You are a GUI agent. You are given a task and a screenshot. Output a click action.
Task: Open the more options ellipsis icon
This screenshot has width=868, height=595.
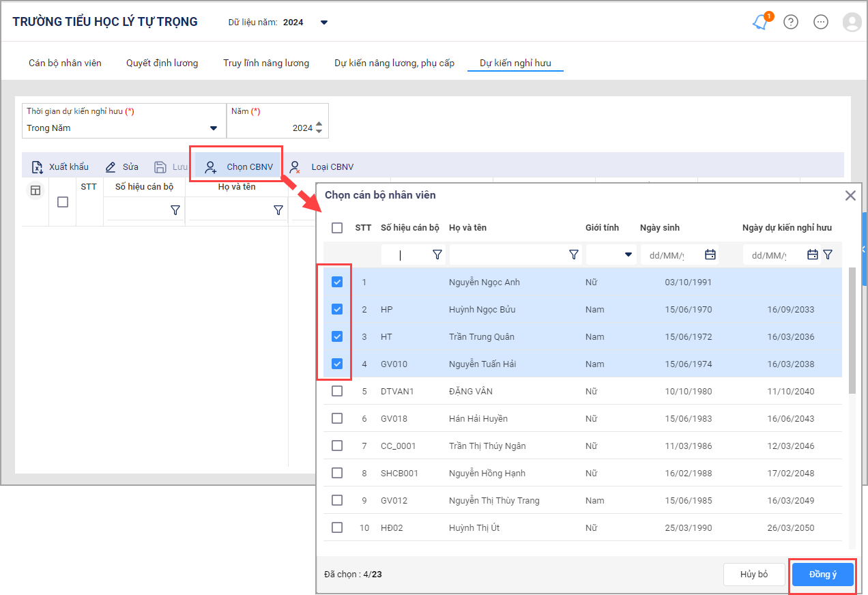click(x=821, y=22)
